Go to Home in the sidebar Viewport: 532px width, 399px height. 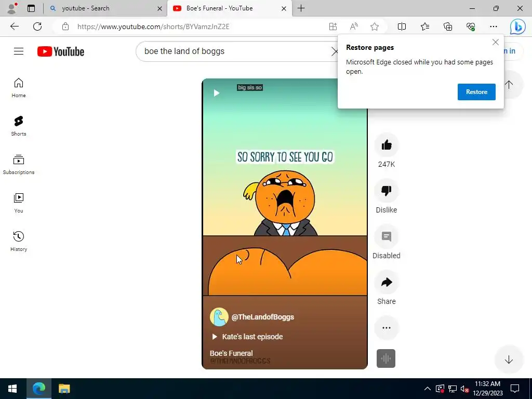click(x=19, y=88)
